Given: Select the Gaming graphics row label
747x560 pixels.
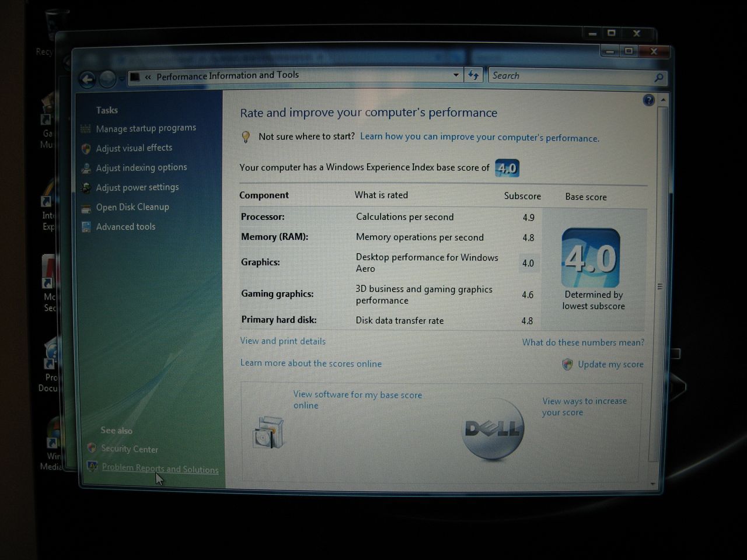Looking at the screenshot, I should [x=277, y=294].
